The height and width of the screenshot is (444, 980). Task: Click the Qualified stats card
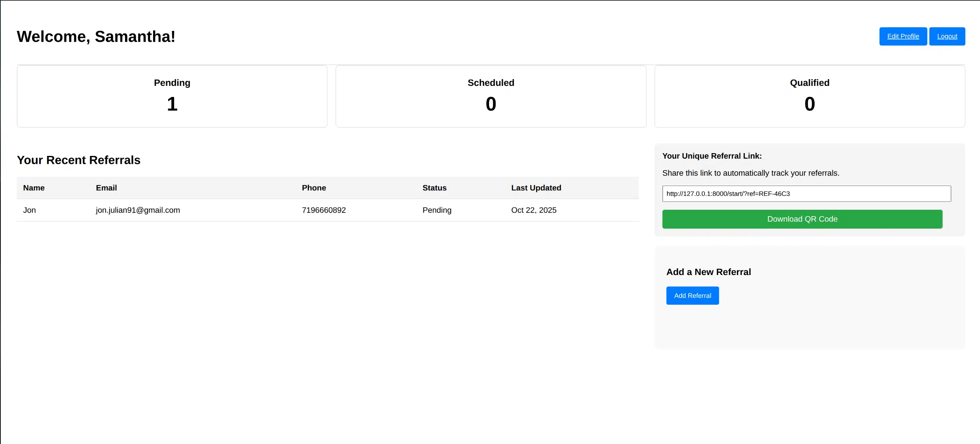pyautogui.click(x=809, y=97)
